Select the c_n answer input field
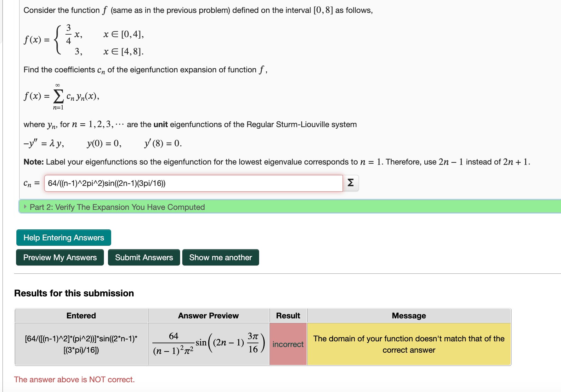 coord(193,183)
